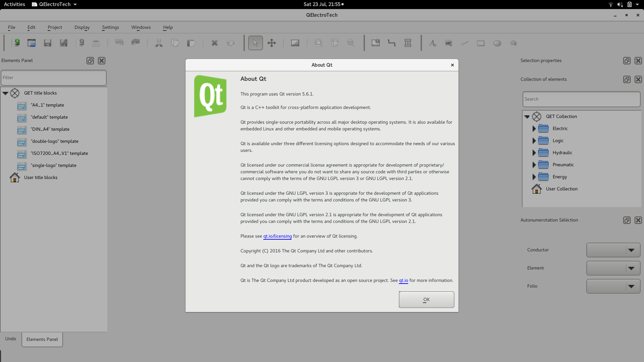644x362 pixels.
Task: Select the rectangle drawing tool
Action: coord(481,43)
